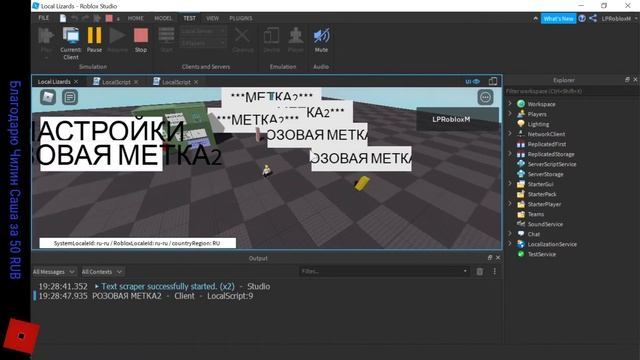
Task: Undock the Explorer panel
Action: coord(627,80)
